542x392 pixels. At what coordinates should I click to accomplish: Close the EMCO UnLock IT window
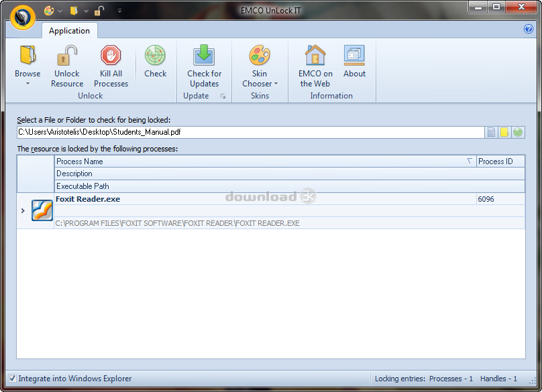[522, 7]
